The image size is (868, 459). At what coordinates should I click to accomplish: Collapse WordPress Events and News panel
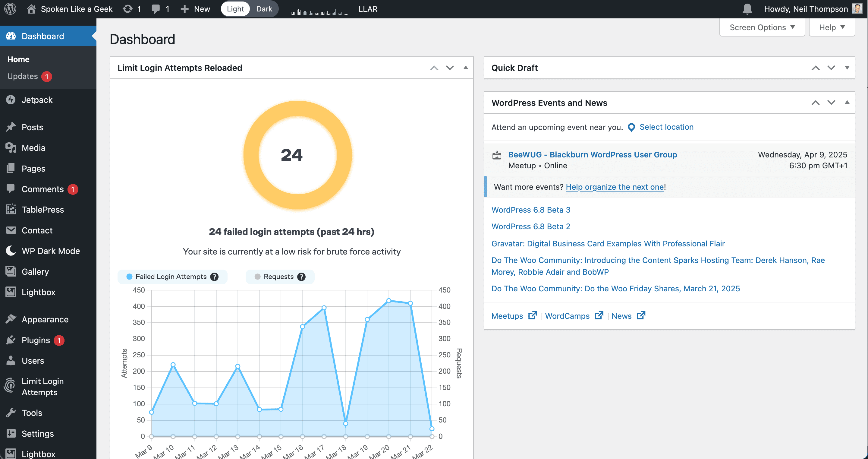847,102
